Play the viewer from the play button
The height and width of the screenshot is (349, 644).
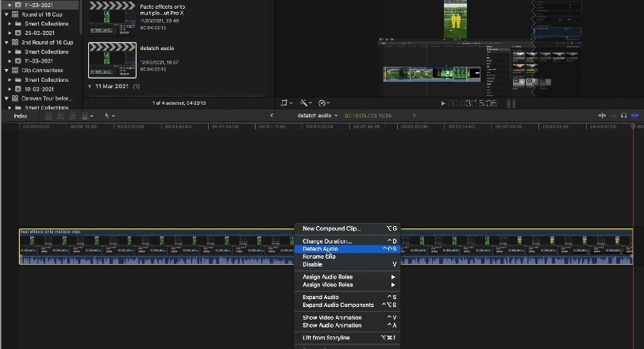point(443,103)
